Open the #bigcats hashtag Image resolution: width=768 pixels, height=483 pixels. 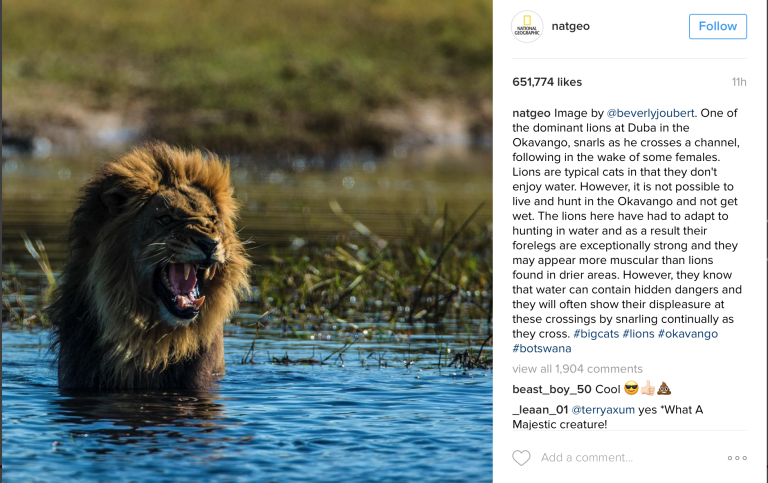pos(596,333)
